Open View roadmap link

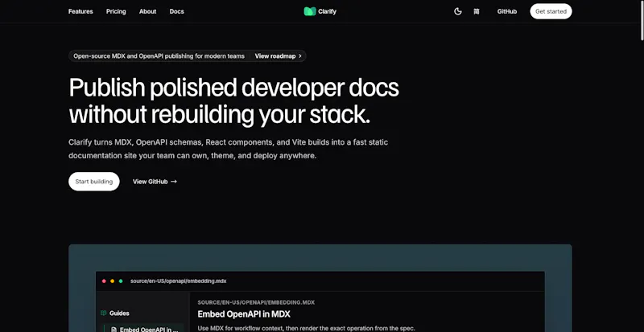pyautogui.click(x=275, y=56)
